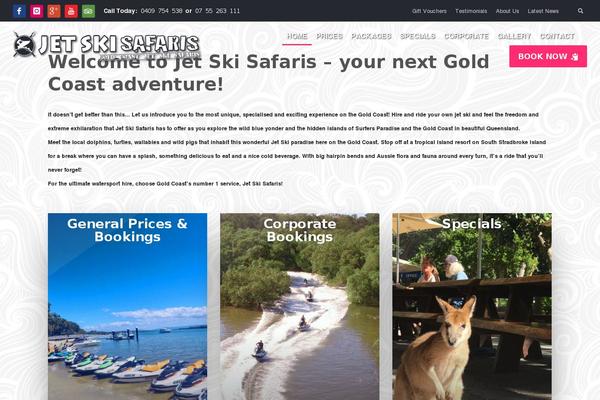Go to the Contact page
This screenshot has width=600, height=400.
(x=557, y=36)
